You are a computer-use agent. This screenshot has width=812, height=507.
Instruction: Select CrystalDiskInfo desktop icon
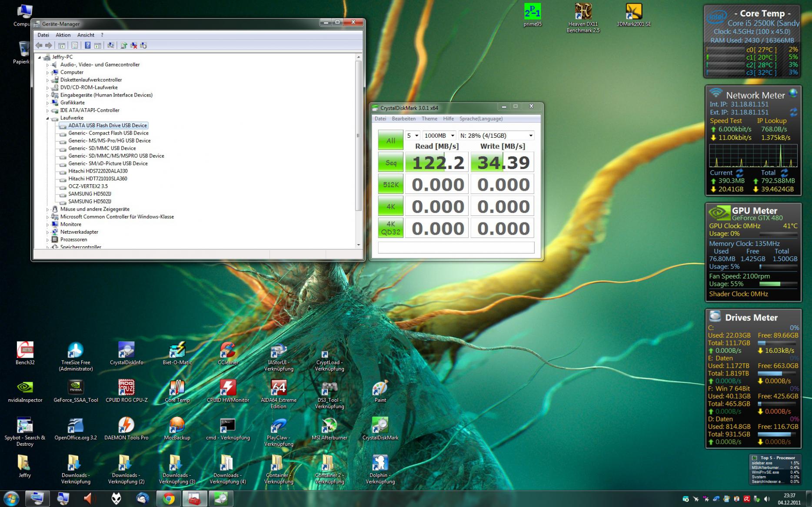point(126,353)
